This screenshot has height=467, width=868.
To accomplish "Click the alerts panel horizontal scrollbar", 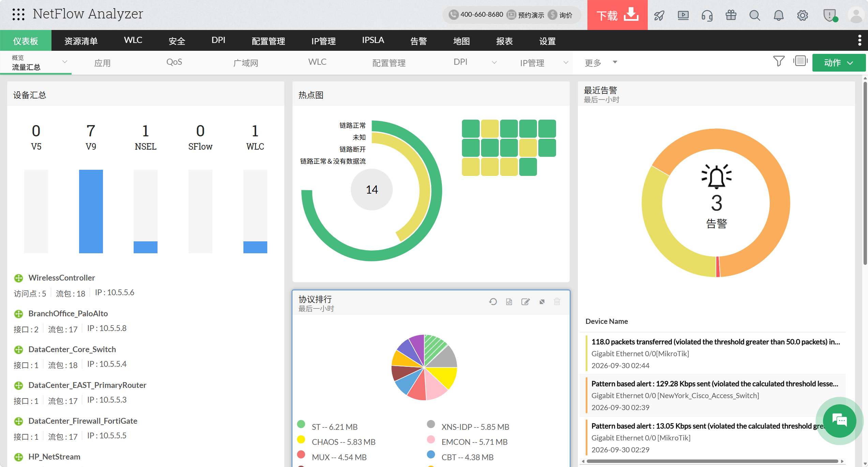I will pyautogui.click(x=713, y=461).
